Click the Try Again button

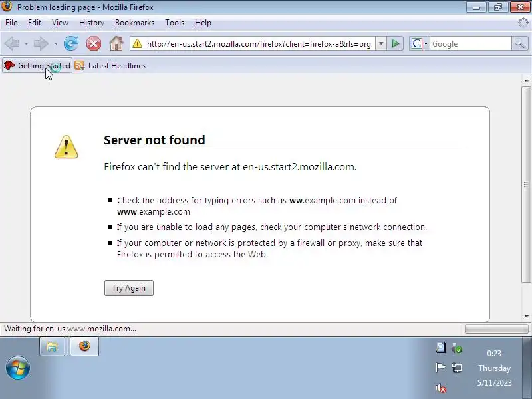coord(129,288)
